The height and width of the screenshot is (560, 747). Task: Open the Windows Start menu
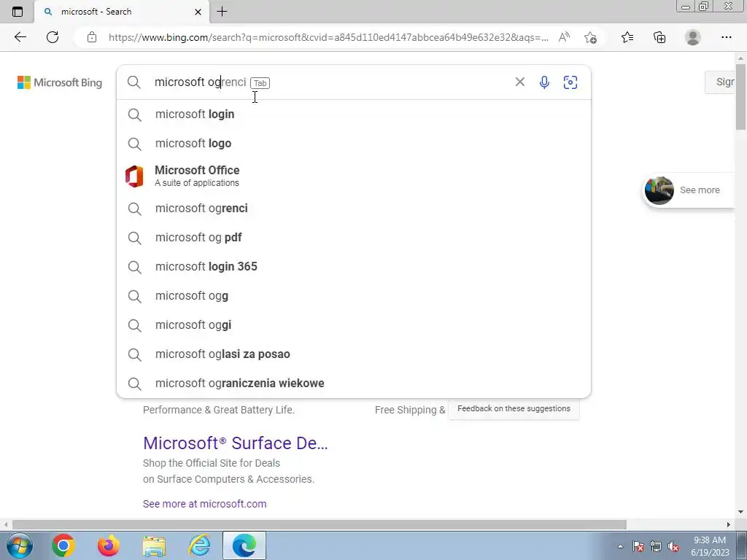19,545
